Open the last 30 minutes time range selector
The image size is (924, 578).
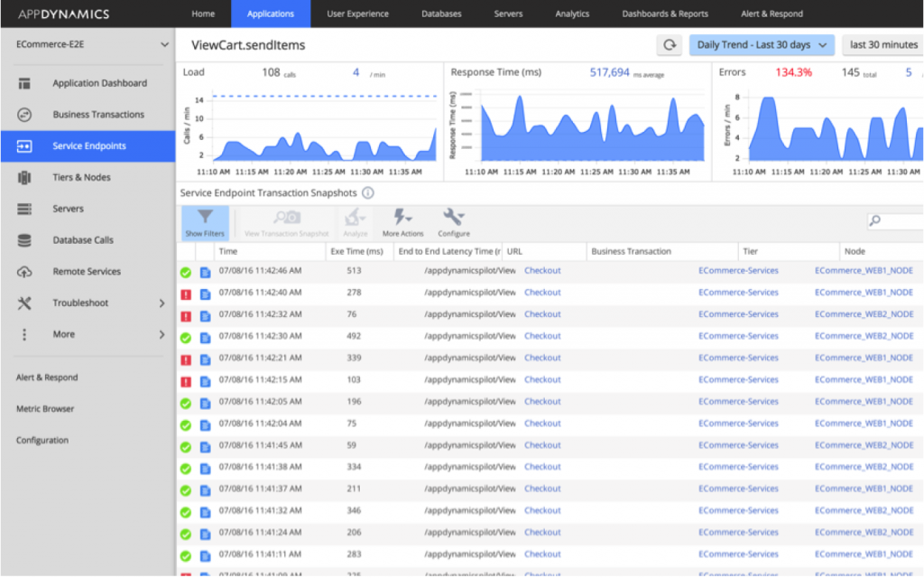(883, 45)
